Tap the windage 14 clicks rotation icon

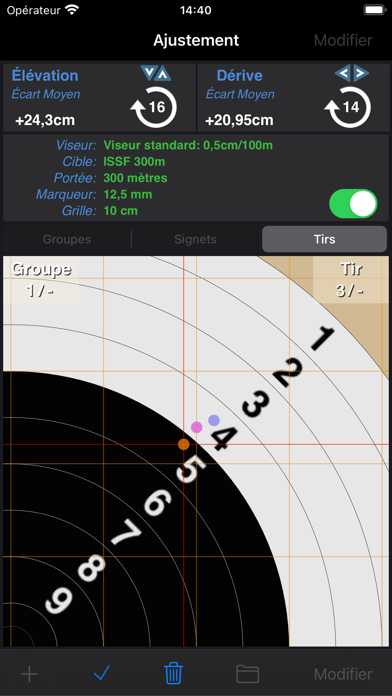[x=348, y=107]
